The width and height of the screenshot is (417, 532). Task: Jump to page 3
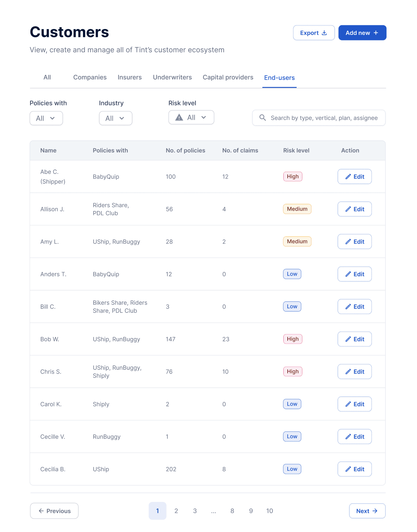(195, 511)
